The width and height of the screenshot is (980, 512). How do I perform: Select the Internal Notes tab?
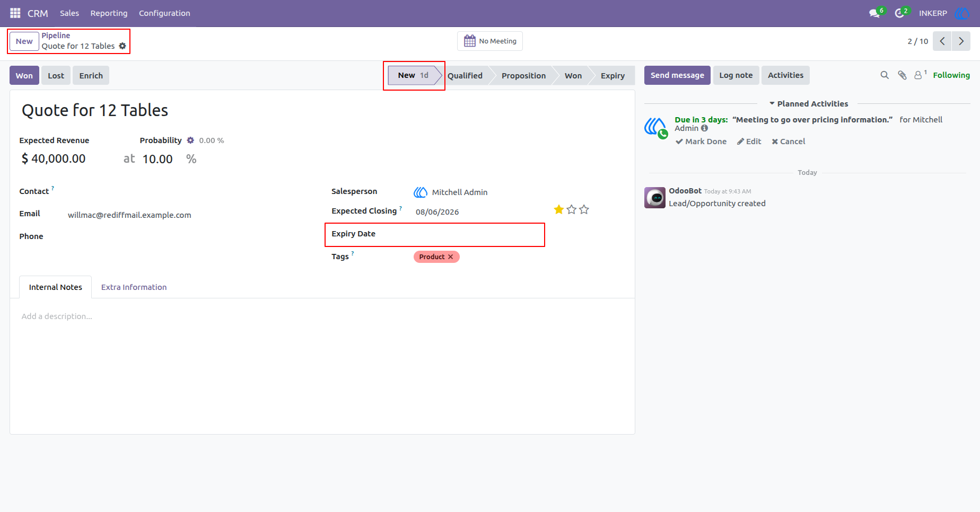pyautogui.click(x=56, y=287)
